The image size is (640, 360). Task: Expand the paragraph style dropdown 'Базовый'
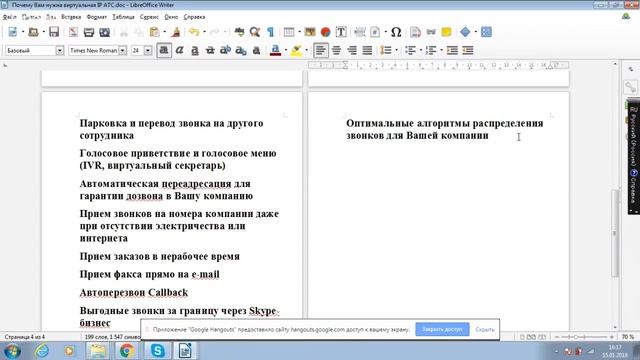click(x=60, y=50)
